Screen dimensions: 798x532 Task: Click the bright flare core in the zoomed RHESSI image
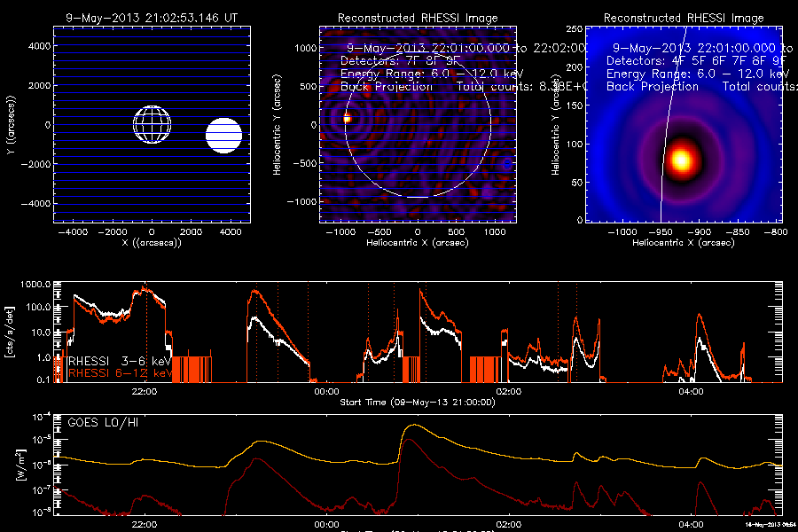coord(681,160)
